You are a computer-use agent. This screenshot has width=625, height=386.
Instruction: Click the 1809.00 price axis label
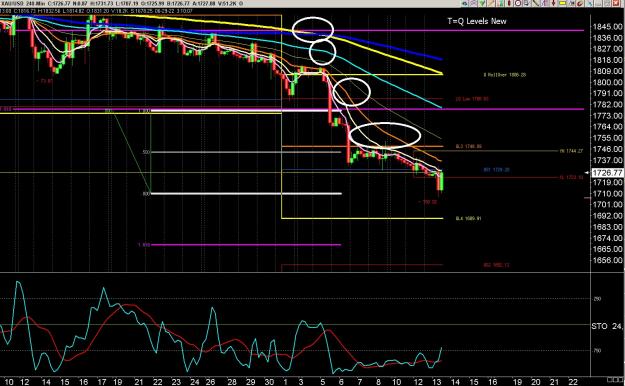point(607,71)
